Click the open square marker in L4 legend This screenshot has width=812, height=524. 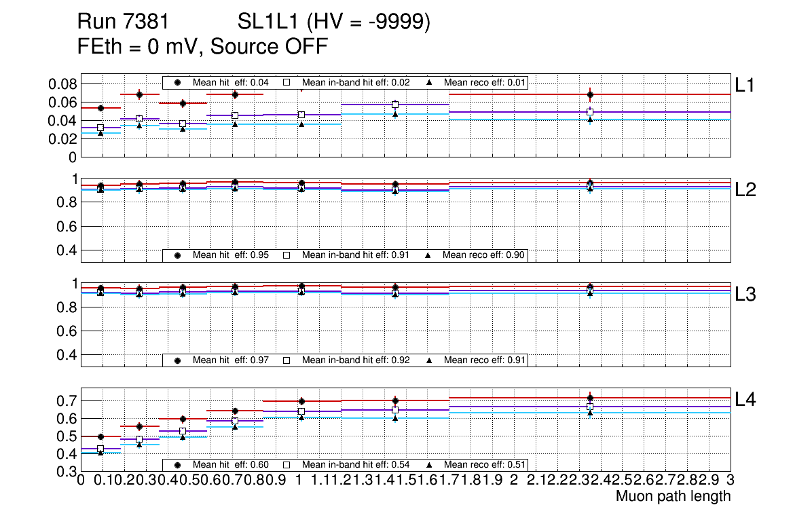pyautogui.click(x=287, y=465)
